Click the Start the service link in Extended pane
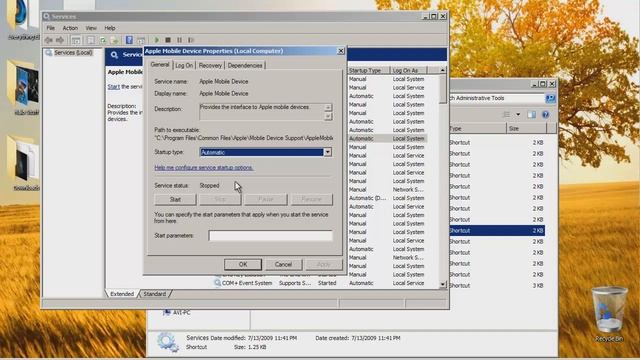The width and height of the screenshot is (640, 360). (113, 87)
